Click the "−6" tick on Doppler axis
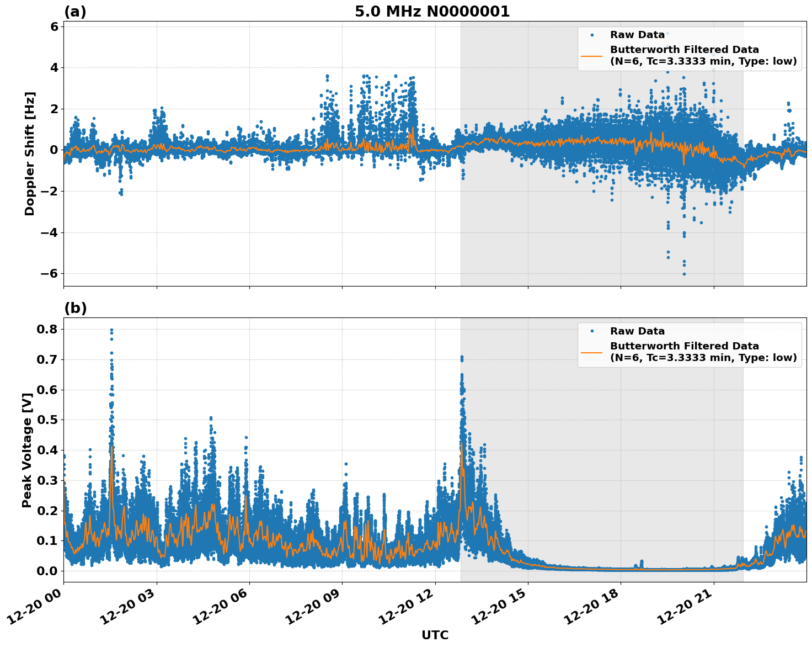 tap(49, 274)
